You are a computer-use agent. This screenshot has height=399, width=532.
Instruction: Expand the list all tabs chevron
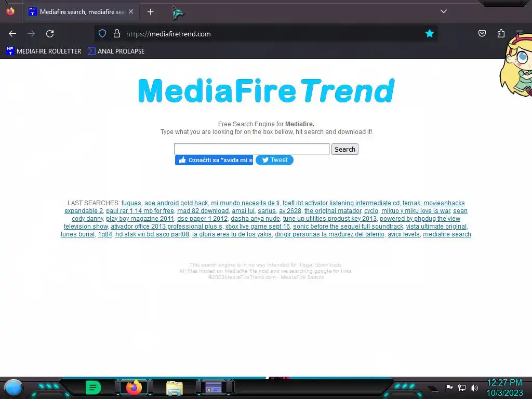(x=444, y=11)
